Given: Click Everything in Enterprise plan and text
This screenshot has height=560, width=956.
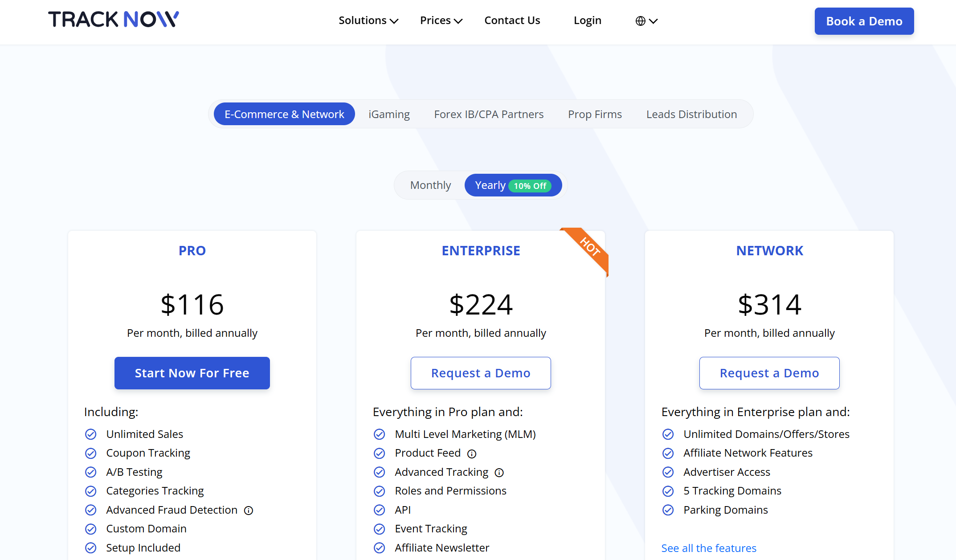Looking at the screenshot, I should pyautogui.click(x=756, y=412).
